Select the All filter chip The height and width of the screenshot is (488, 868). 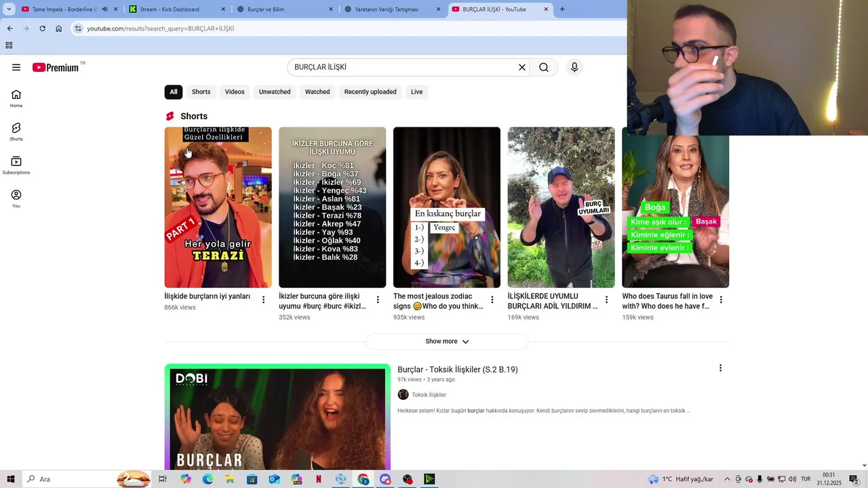(x=174, y=92)
